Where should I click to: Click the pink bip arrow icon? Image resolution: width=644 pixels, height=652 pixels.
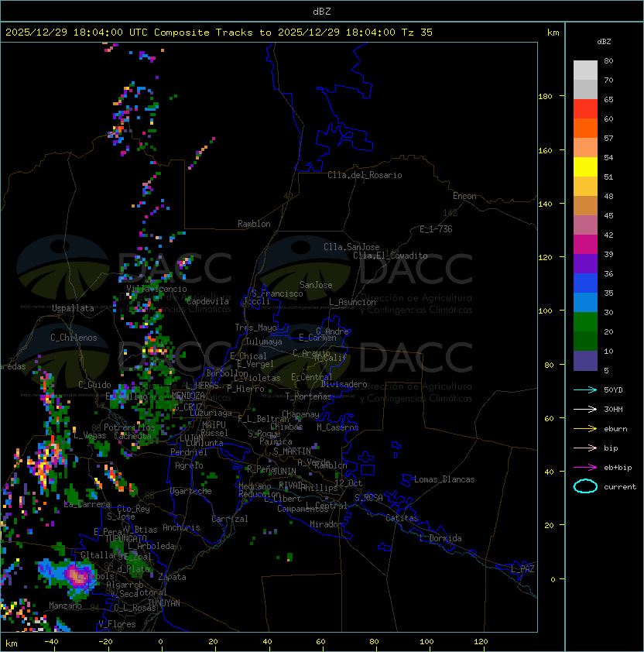click(x=585, y=448)
